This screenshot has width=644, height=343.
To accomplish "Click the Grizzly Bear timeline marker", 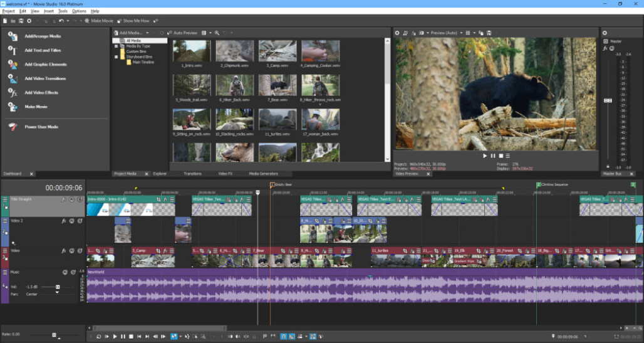I will (272, 185).
